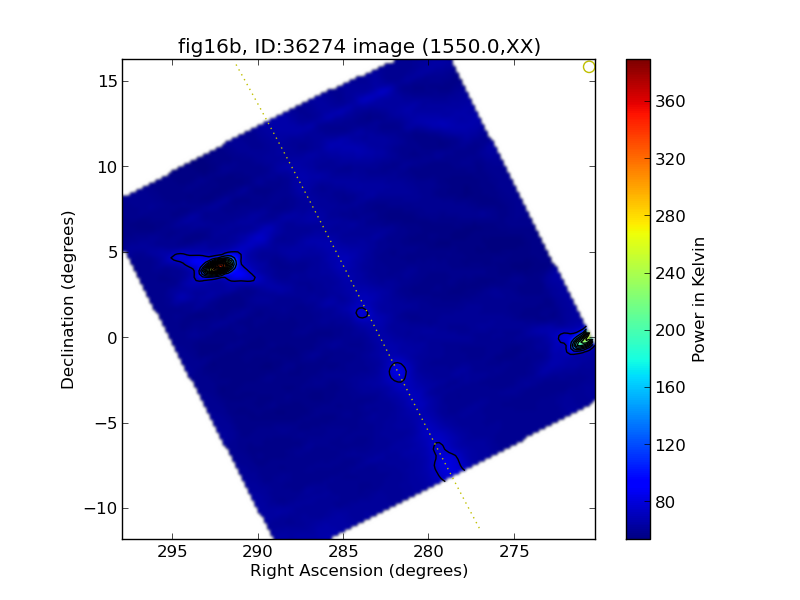Viewport: 800px width, 600px height.
Task: Click the colorbar's yellow band near 280
Action: pyautogui.click(x=638, y=220)
